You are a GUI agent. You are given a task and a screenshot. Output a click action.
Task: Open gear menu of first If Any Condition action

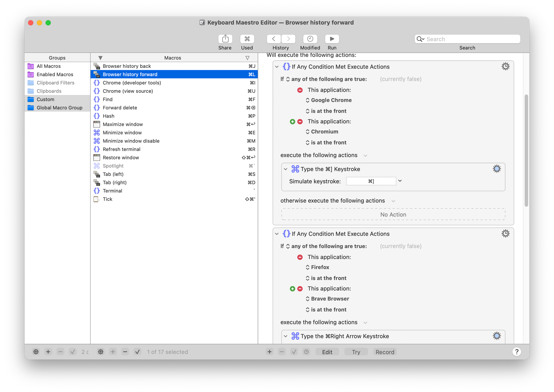(x=506, y=66)
